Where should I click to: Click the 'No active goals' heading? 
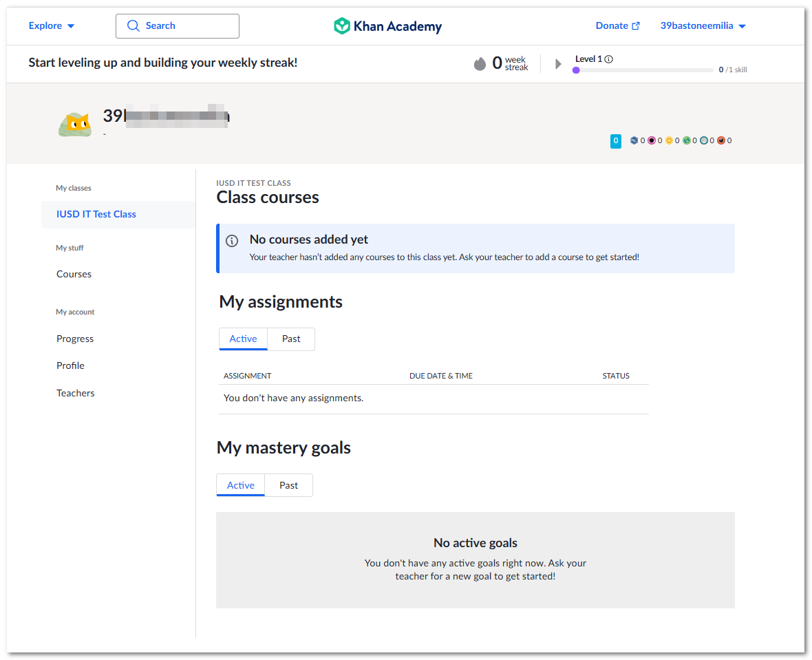476,543
